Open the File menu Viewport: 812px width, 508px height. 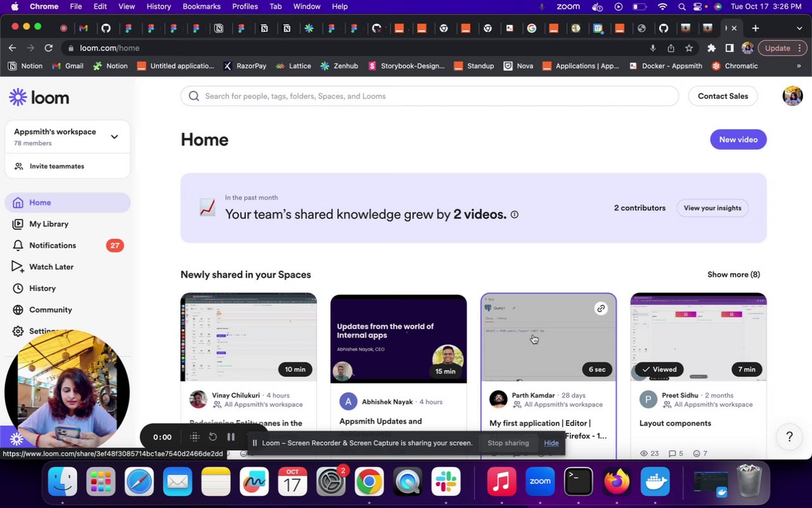[x=75, y=6]
